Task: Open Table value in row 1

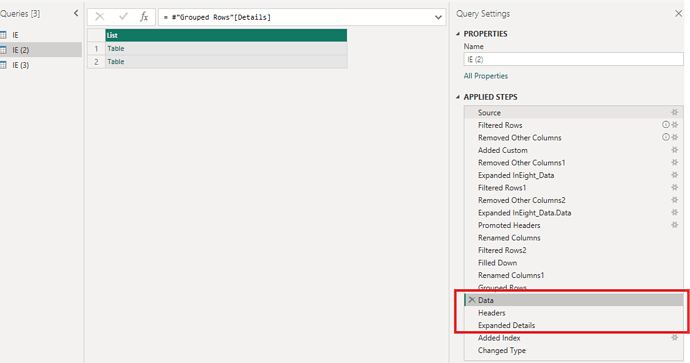Action: (x=116, y=48)
